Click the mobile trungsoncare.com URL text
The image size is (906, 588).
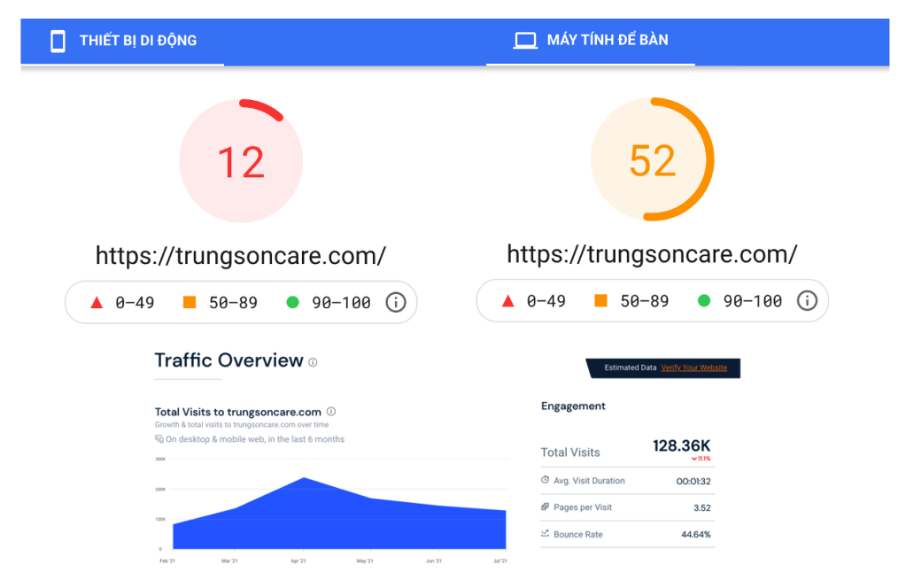click(241, 256)
